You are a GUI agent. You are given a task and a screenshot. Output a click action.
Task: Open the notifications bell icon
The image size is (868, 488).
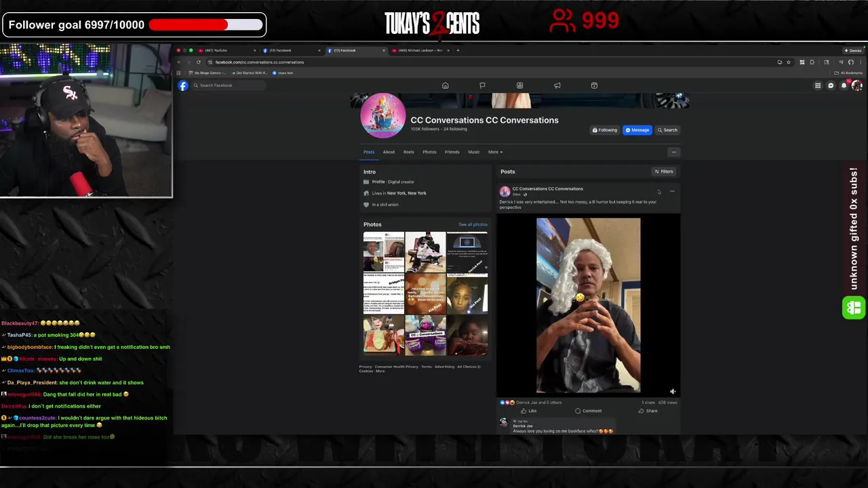click(x=844, y=85)
